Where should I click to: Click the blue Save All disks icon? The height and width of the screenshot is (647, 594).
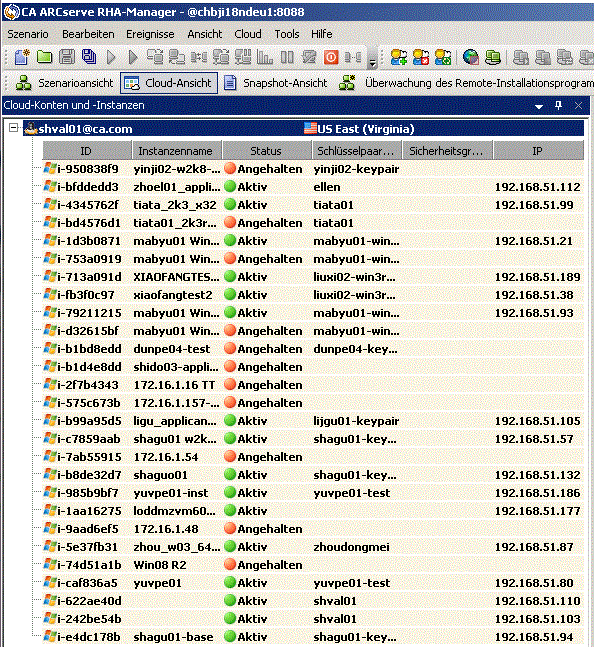pos(89,57)
